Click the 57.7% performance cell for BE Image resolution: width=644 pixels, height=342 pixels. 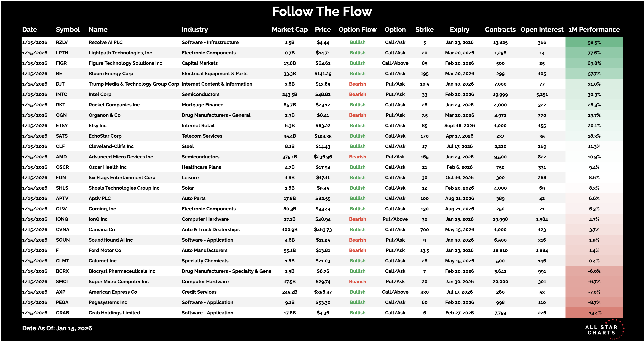pos(594,74)
